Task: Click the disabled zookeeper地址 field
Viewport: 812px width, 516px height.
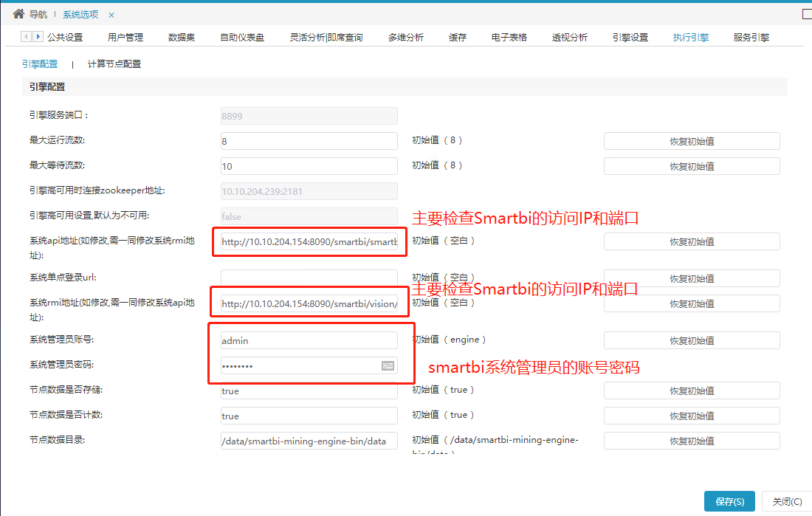Action: click(x=309, y=191)
